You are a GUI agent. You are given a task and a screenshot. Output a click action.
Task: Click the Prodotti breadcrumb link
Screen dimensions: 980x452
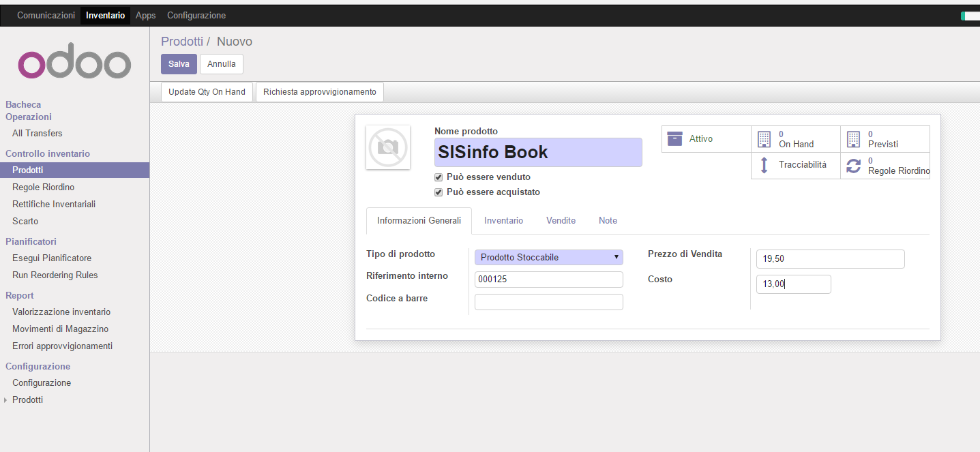[x=182, y=42]
